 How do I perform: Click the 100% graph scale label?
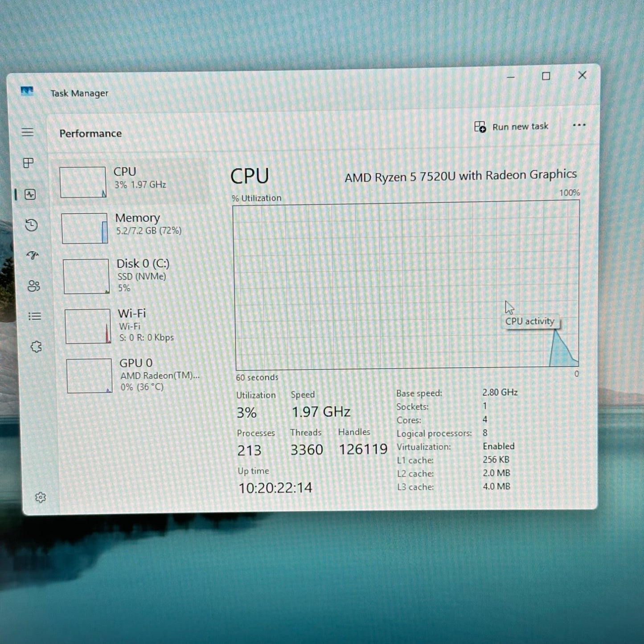tap(570, 193)
